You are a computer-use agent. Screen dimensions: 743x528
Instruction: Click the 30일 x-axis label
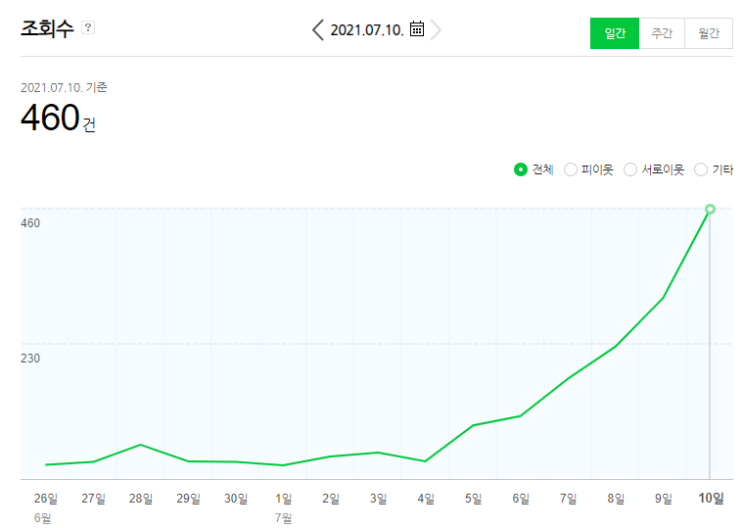(236, 498)
